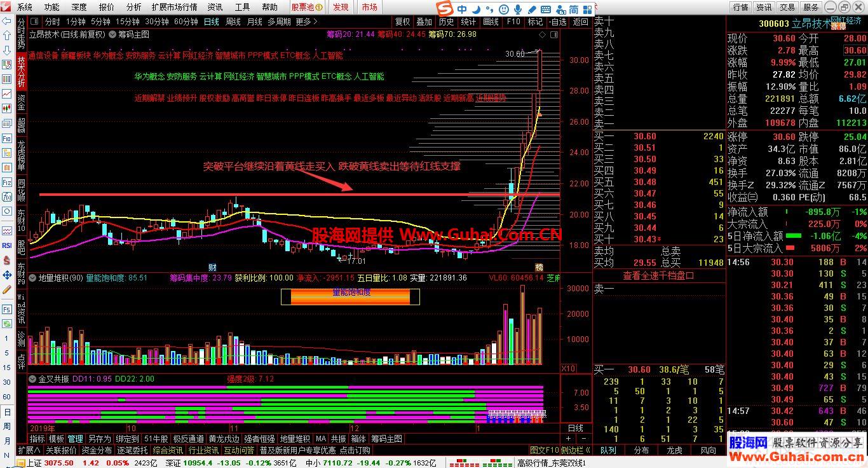868x468 pixels.
Task: Select the pencil drawing tool icon
Action: tap(6, 291)
